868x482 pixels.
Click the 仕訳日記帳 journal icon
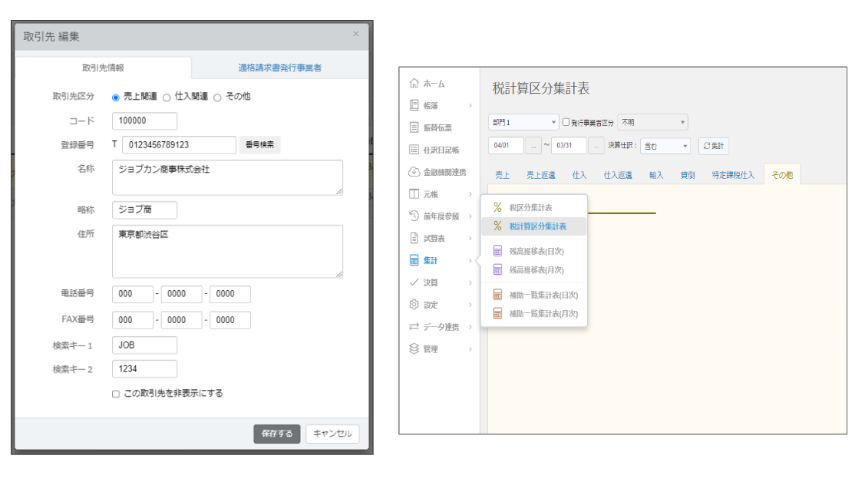pyautogui.click(x=414, y=150)
